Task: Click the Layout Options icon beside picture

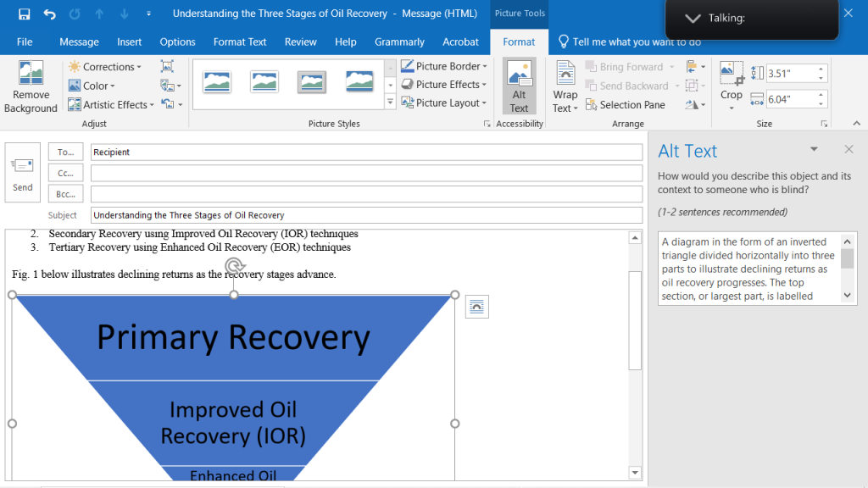Action: click(x=476, y=307)
